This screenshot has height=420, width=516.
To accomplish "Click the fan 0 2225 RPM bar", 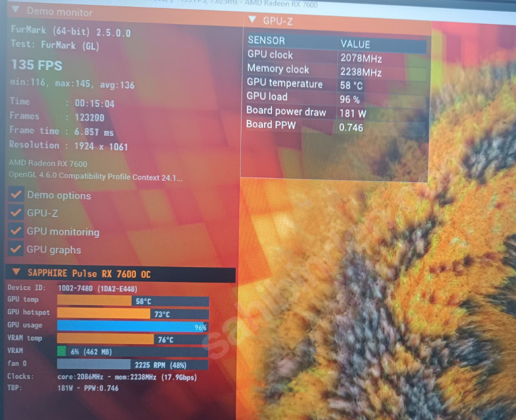I will 133,364.
